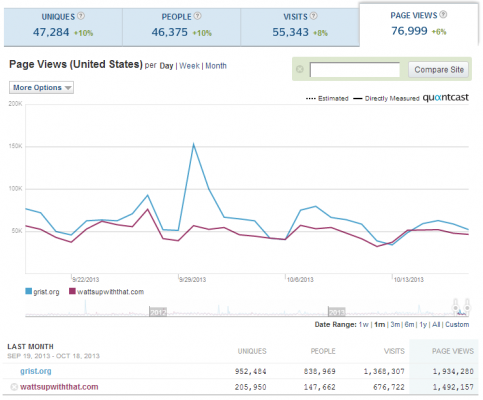Click the grist.org blue legend swatch
The height and width of the screenshot is (400, 483).
click(29, 291)
